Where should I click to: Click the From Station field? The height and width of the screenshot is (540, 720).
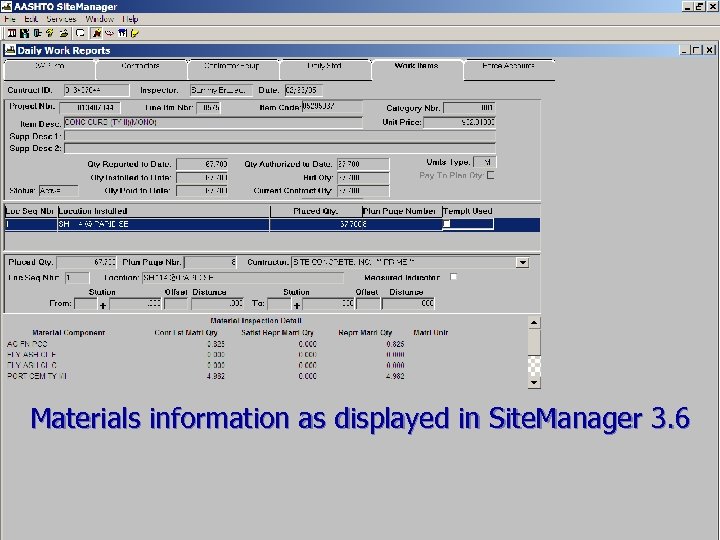coord(86,304)
